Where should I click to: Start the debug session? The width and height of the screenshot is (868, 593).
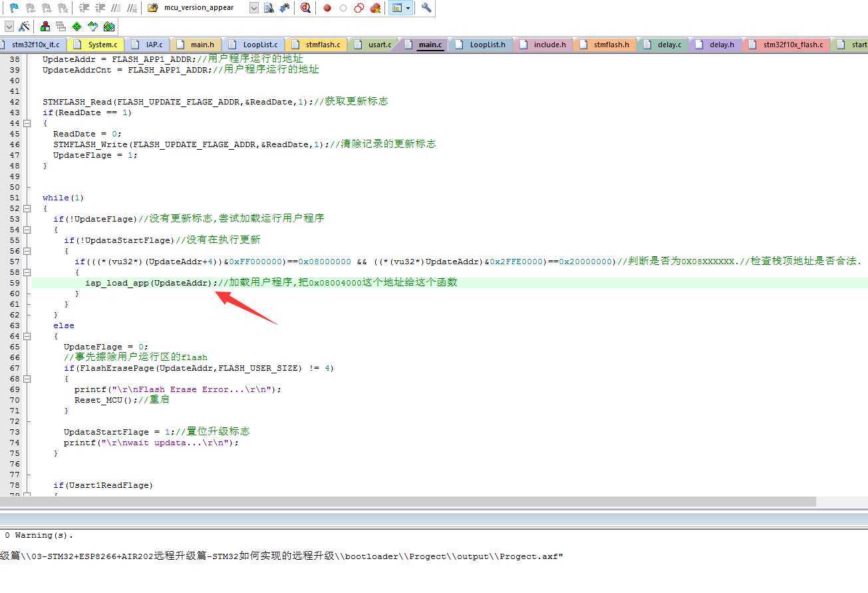click(305, 8)
